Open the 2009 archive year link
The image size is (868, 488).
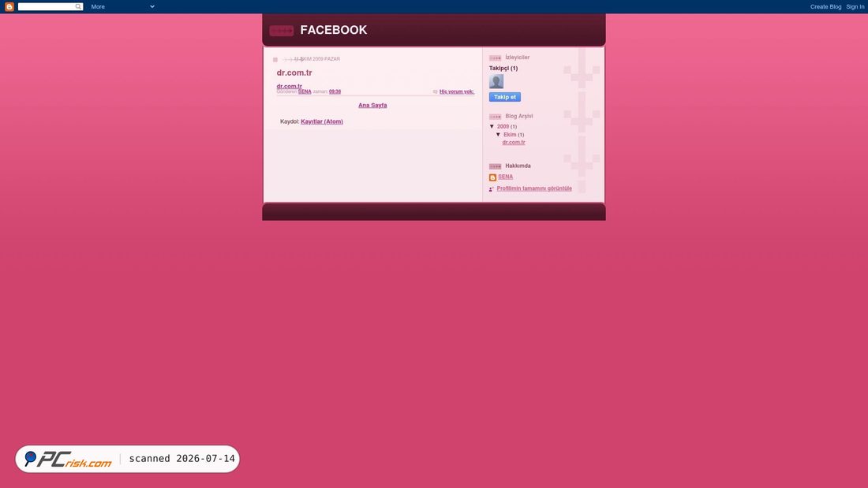coord(503,126)
